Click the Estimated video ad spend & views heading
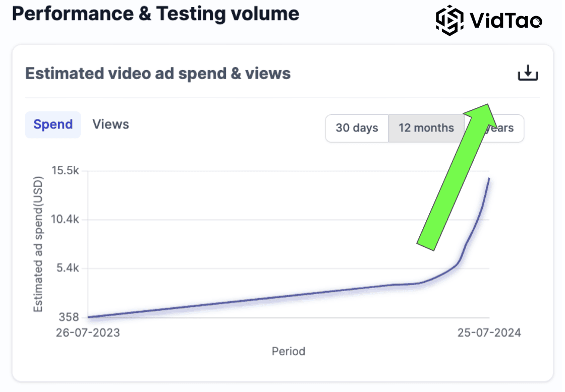Viewport: 565px width, 392px height. pos(158,74)
